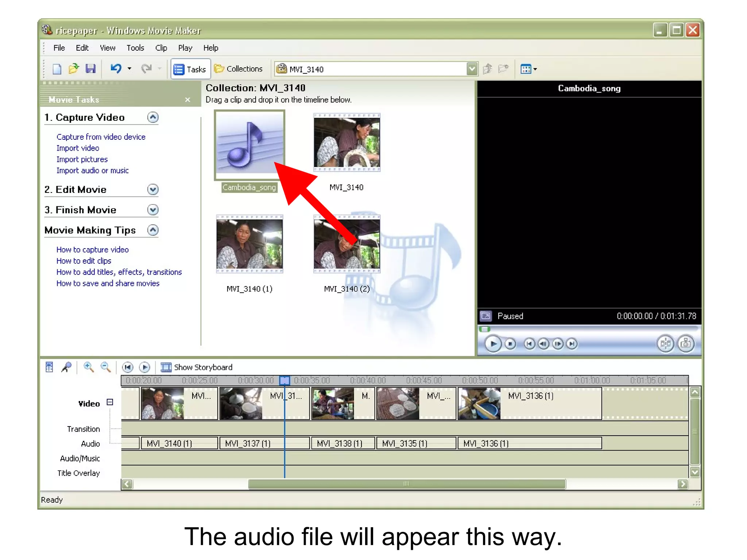The height and width of the screenshot is (560, 747).
Task: Click the Up One Level folder icon
Action: pos(488,69)
